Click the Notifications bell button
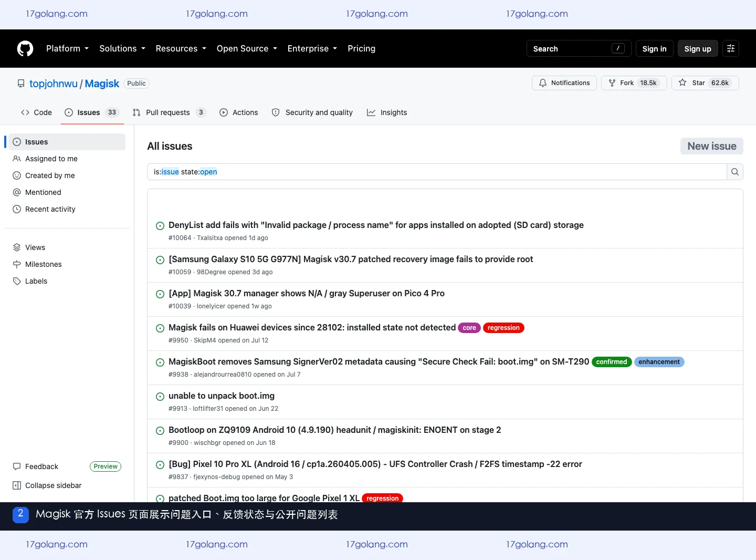Image resolution: width=756 pixels, height=560 pixels. point(564,83)
